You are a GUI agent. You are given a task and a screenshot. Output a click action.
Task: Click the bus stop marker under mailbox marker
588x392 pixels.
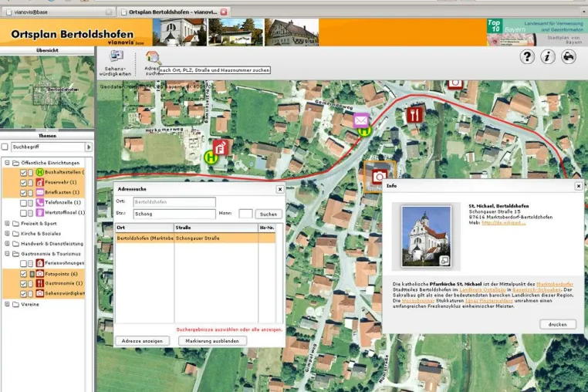[364, 131]
